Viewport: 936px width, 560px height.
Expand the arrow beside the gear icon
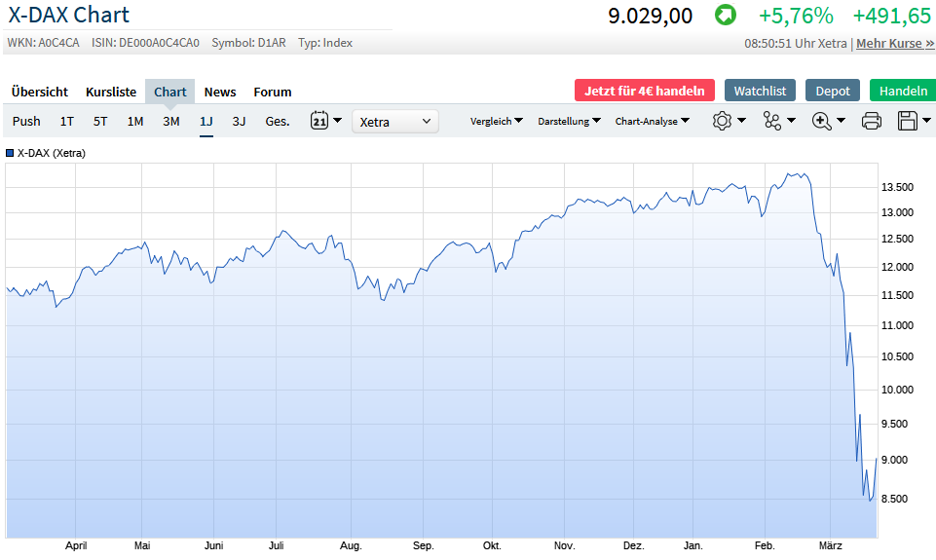click(x=741, y=121)
